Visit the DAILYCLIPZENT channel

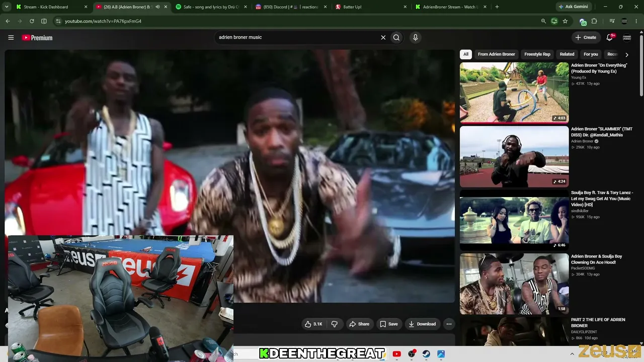[584, 332]
